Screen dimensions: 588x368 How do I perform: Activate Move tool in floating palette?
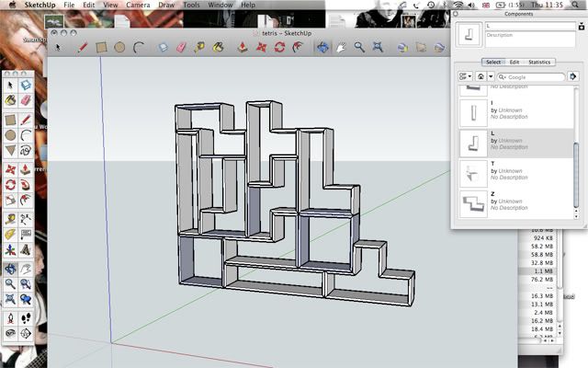click(x=10, y=169)
